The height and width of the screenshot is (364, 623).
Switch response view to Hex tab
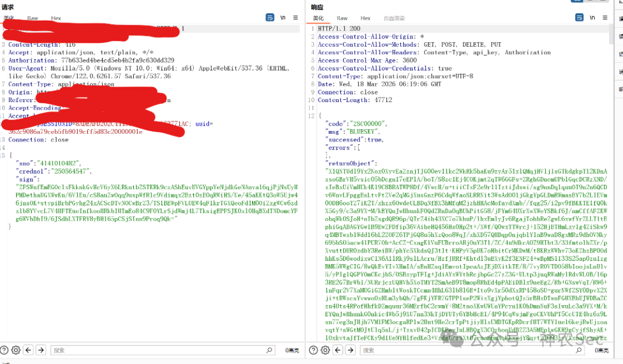(366, 18)
